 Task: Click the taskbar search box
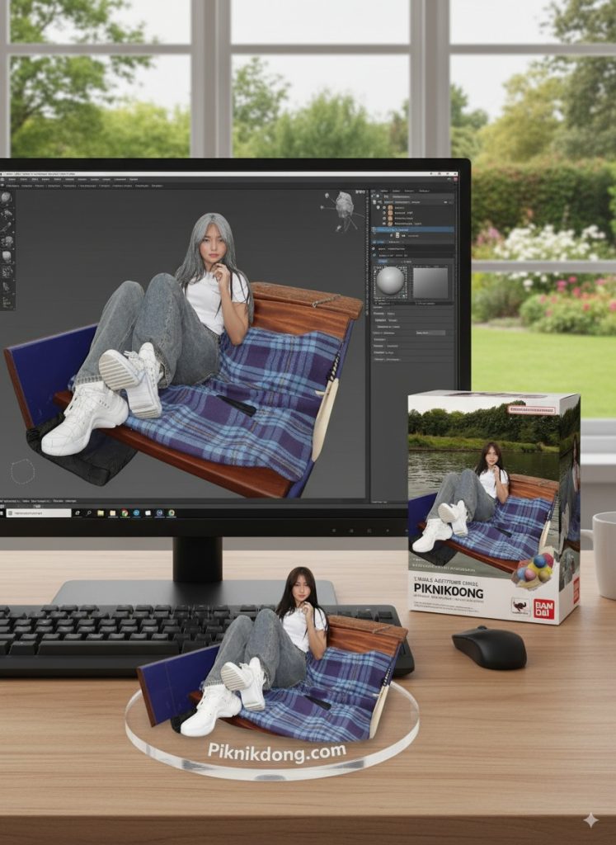pos(39,513)
